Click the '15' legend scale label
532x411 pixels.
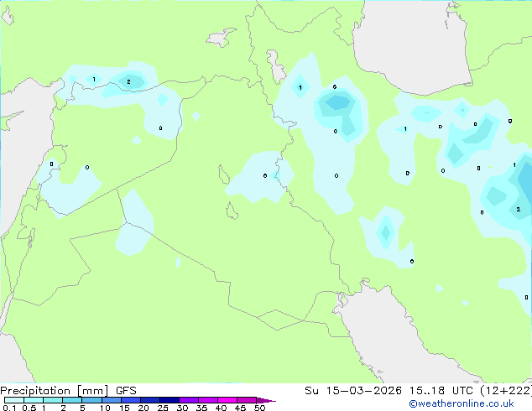(x=124, y=408)
